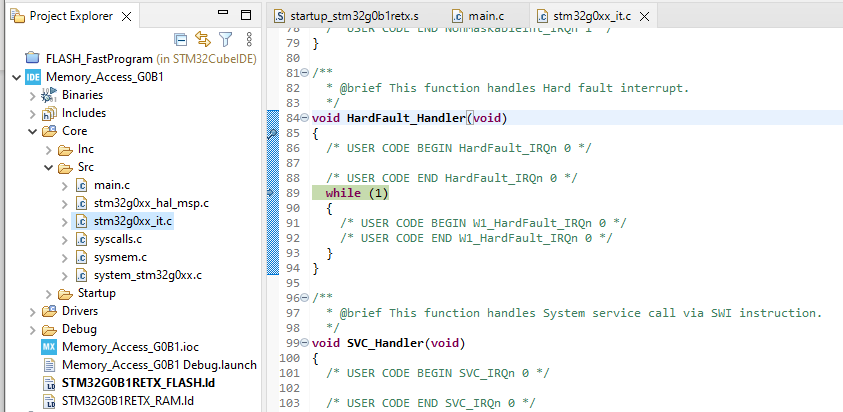Collapse the Core folder
The height and width of the screenshot is (412, 843).
point(32,131)
